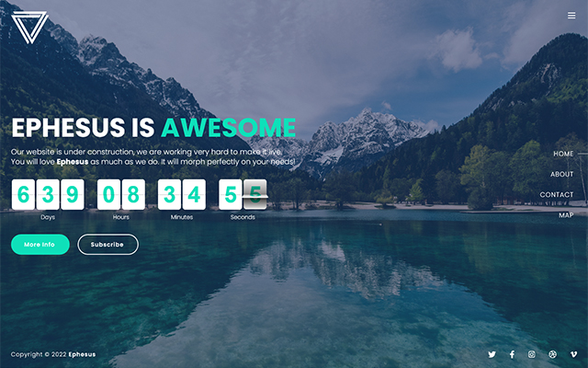Select ABOUT in the side navigation

tap(561, 174)
